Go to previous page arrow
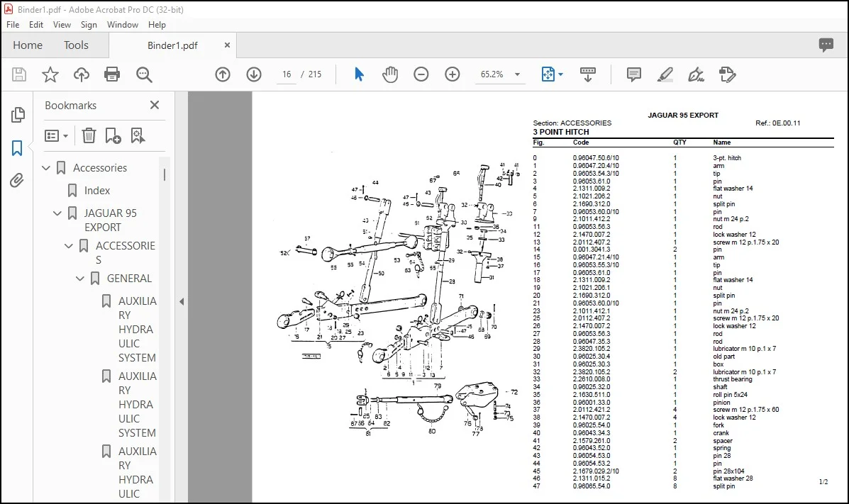 (223, 74)
